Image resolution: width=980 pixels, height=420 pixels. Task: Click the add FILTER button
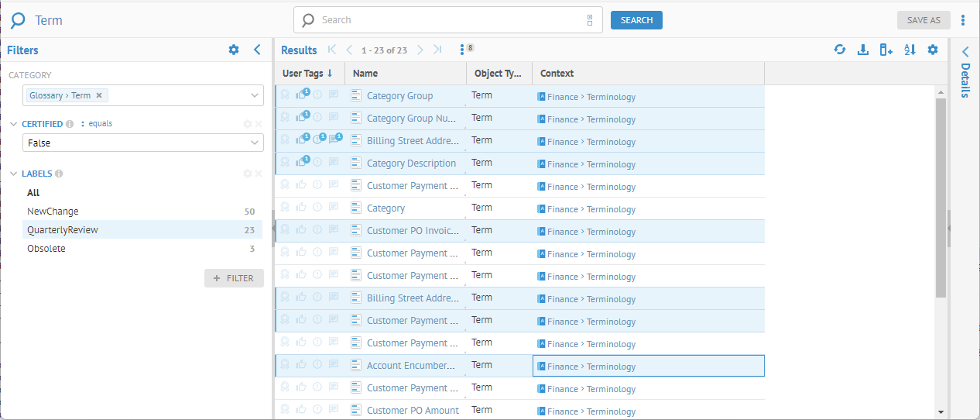pos(234,278)
